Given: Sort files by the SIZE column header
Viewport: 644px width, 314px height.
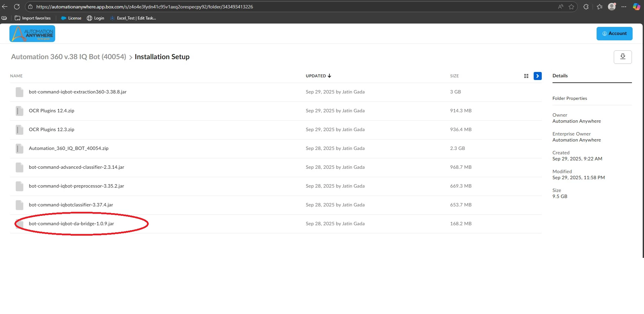Looking at the screenshot, I should click(x=455, y=76).
